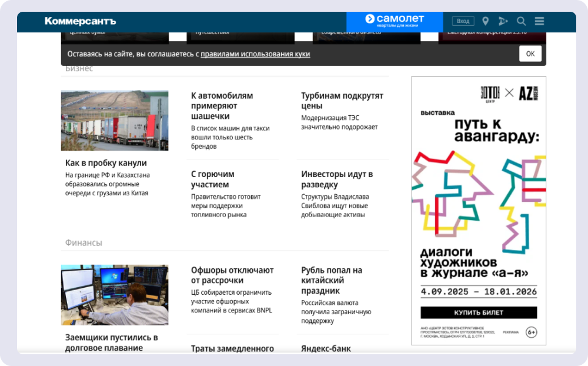Open the trader at monitors photo thumbnail
588x366 pixels.
115,295
